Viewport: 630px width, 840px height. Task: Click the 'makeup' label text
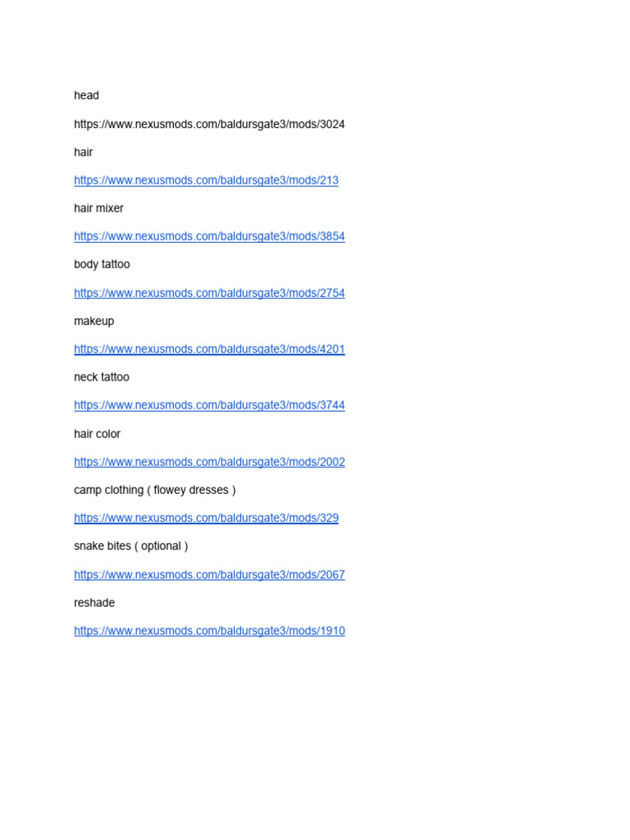coord(94,322)
